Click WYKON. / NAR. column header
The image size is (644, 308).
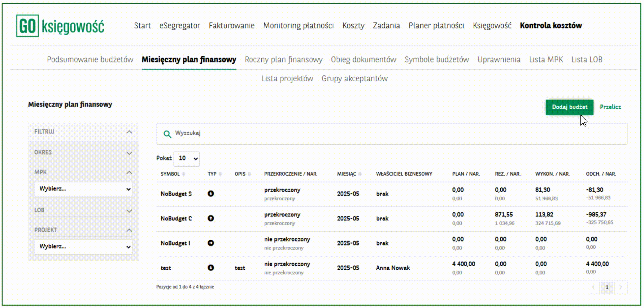(552, 174)
